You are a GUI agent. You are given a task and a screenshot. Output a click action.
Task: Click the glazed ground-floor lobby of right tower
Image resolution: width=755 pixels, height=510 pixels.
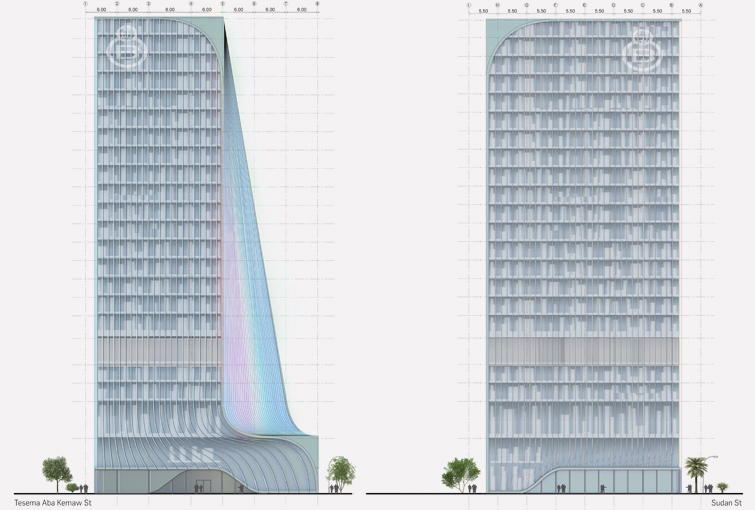tap(610, 480)
